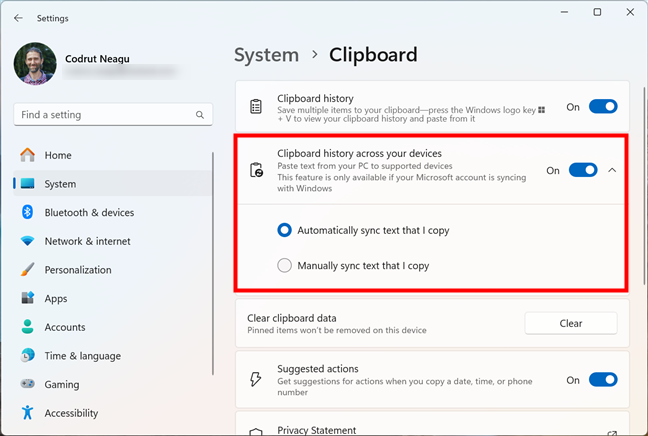This screenshot has height=436, width=648.
Task: Focus the Find a setting search box
Action: [x=113, y=114]
